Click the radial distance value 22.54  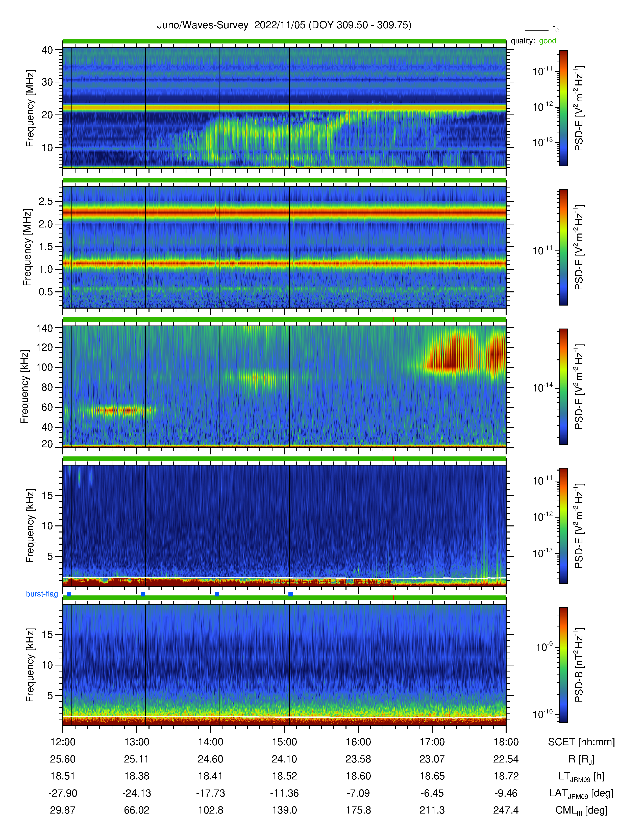click(506, 759)
